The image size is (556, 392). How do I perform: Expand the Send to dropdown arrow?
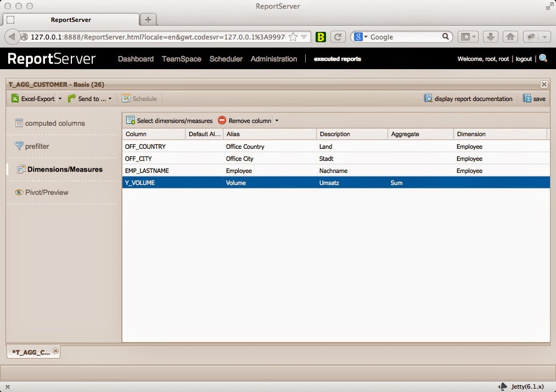(110, 99)
